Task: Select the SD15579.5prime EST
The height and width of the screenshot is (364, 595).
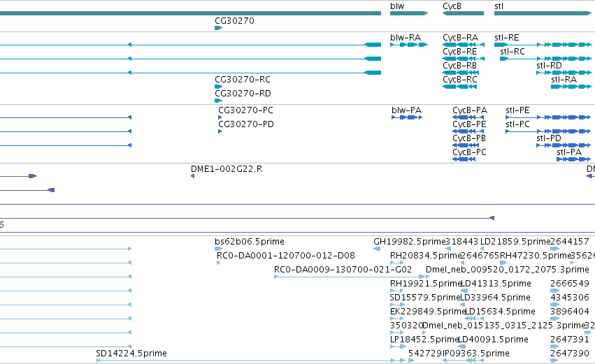Action: coord(397,305)
